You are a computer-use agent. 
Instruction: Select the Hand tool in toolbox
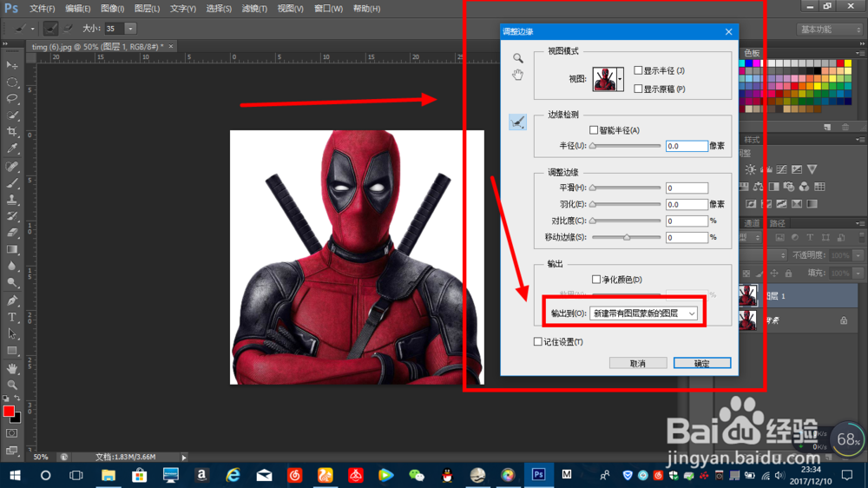coord(11,368)
